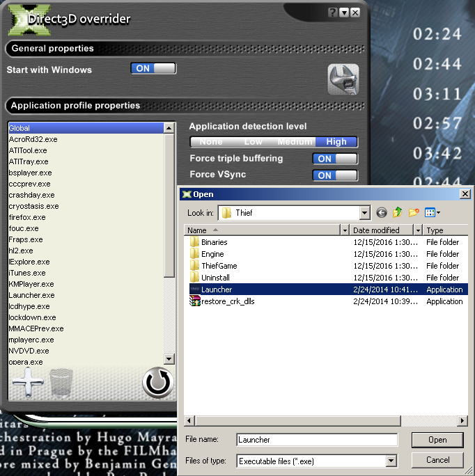Click the File name input field

pyautogui.click(x=317, y=440)
